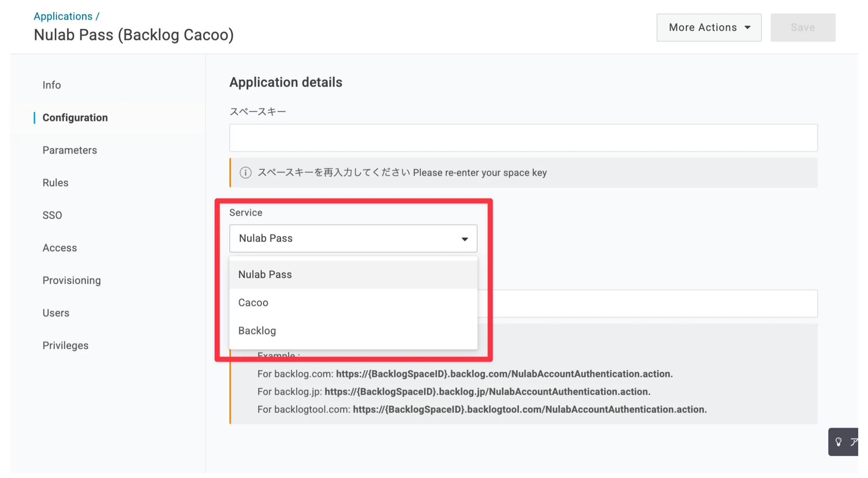This screenshot has width=868, height=478.
Task: Click the スペースキー input field
Action: click(523, 138)
